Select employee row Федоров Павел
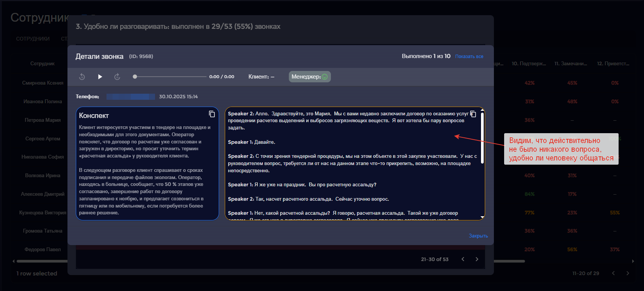The width and height of the screenshot is (644, 291). [42, 250]
